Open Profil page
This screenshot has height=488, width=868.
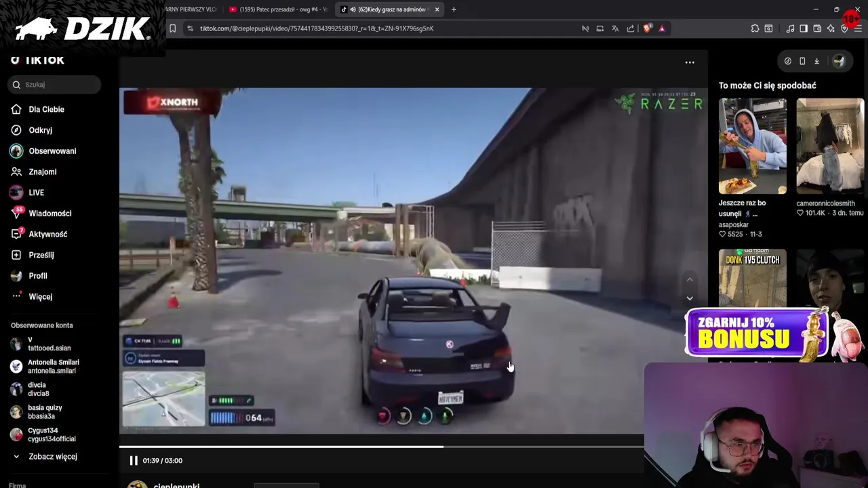coord(38,276)
